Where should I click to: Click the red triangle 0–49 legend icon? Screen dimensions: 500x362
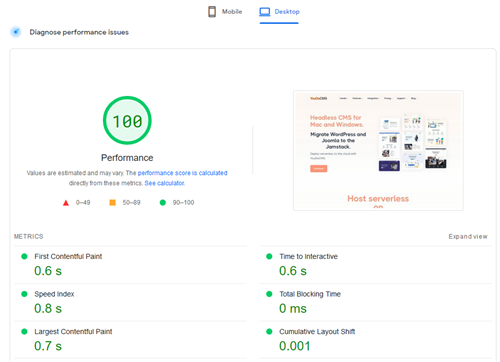pos(66,203)
